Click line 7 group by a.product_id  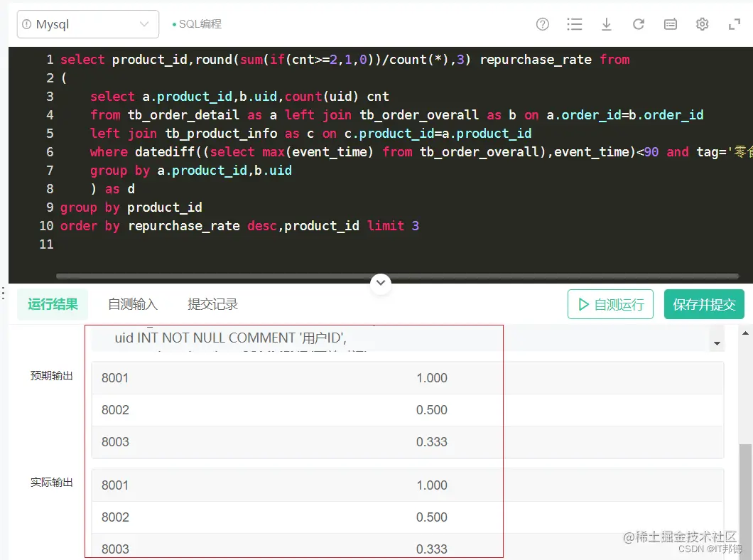191,171
